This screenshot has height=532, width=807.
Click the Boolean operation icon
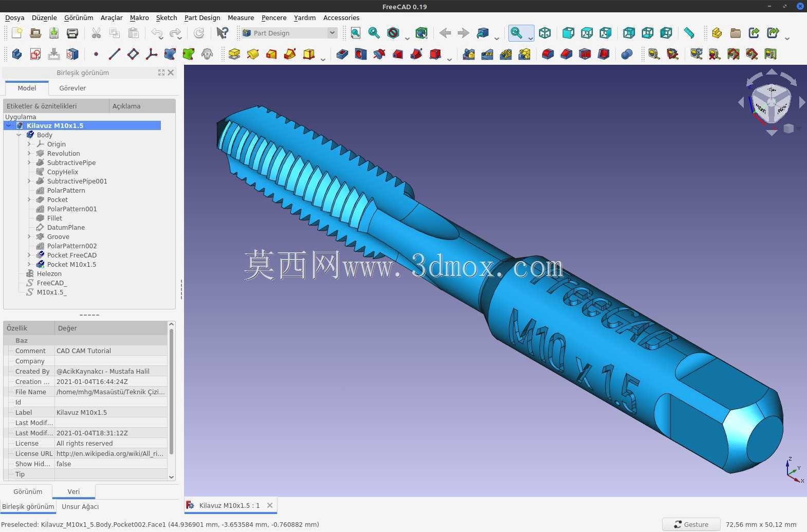click(627, 54)
